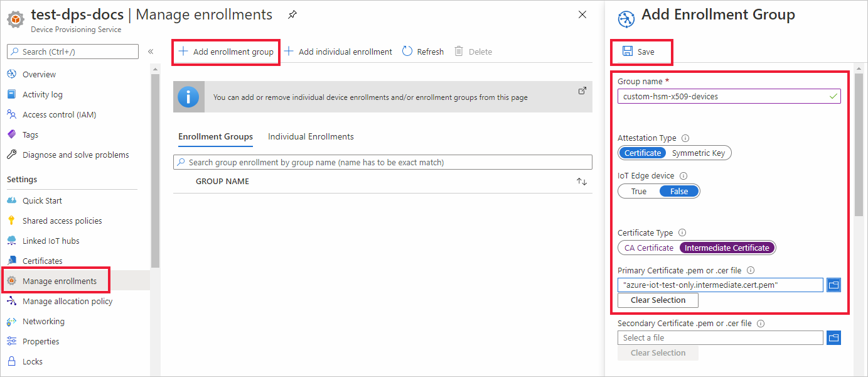Open the Locks page

click(33, 361)
